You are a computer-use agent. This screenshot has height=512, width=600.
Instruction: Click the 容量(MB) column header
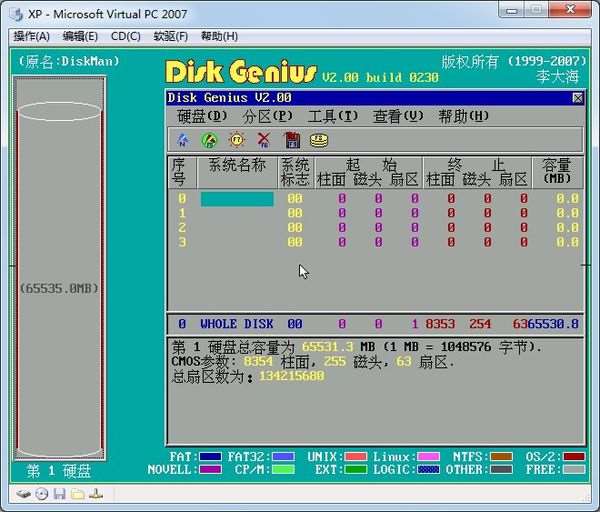tap(557, 172)
